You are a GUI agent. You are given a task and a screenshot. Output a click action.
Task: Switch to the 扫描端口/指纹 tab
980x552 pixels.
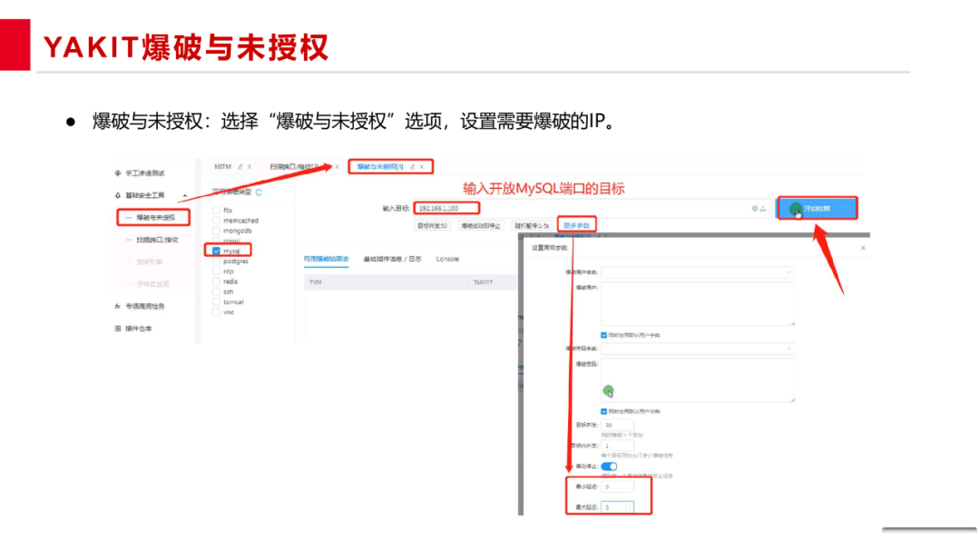(294, 167)
